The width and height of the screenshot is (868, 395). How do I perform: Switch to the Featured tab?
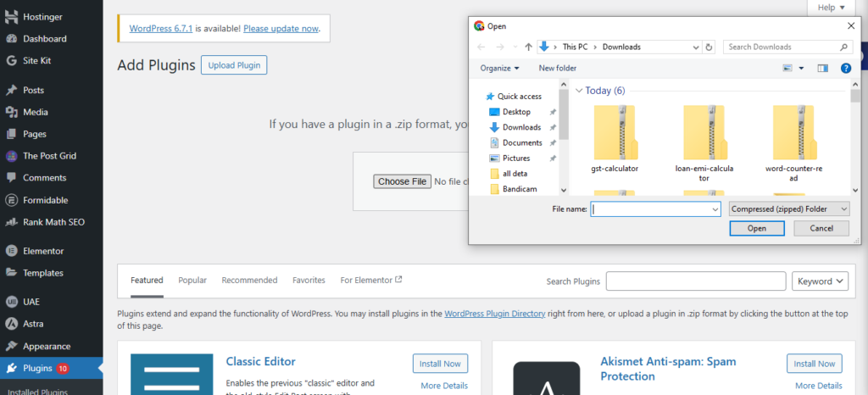point(147,281)
